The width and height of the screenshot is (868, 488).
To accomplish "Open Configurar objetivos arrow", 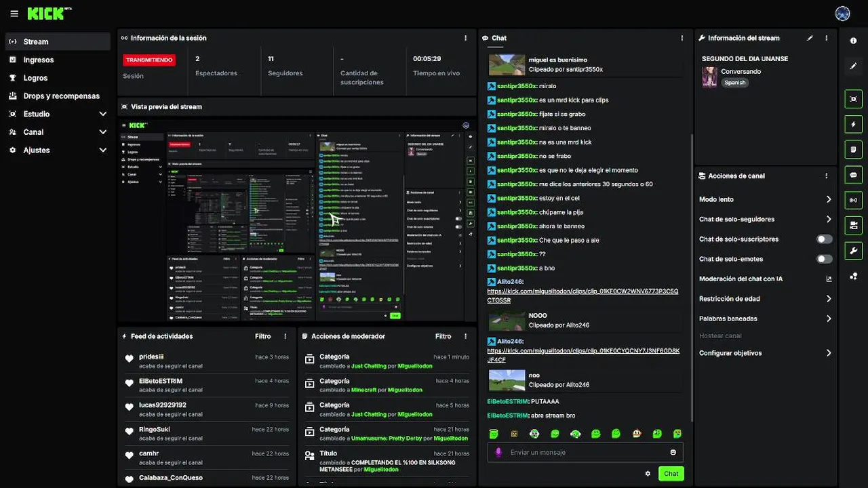I will [x=829, y=353].
